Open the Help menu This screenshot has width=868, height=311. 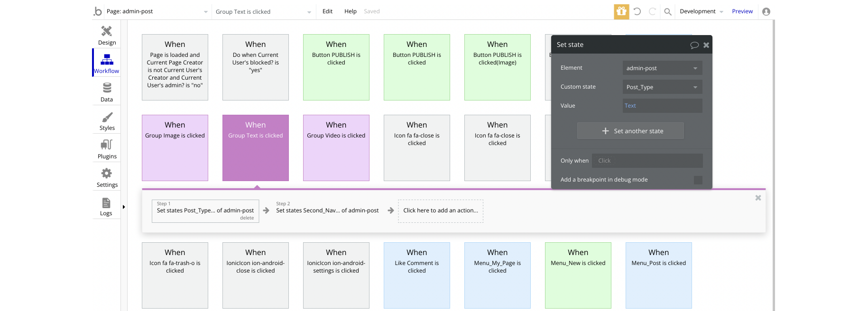[351, 11]
